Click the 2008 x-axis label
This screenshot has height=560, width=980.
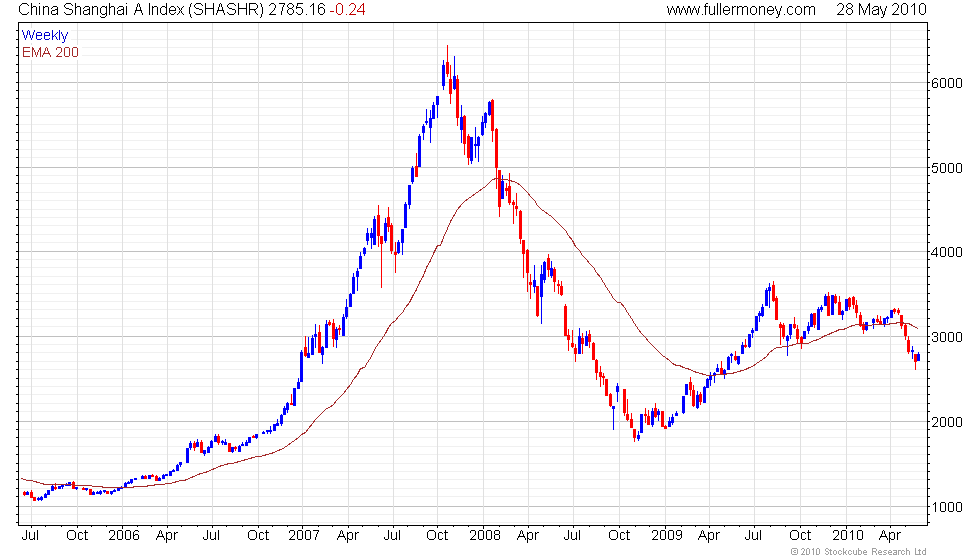tap(485, 536)
